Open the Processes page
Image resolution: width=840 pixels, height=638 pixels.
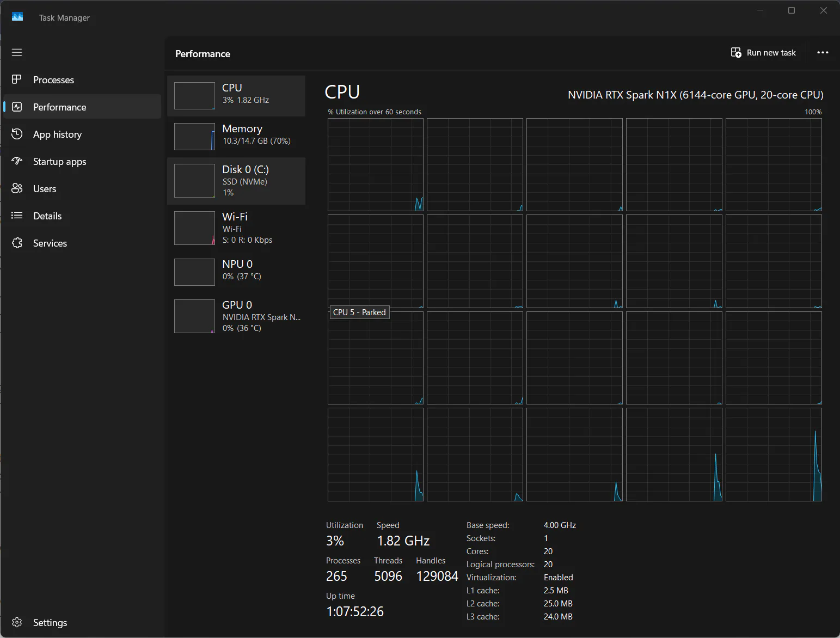[x=82, y=80]
